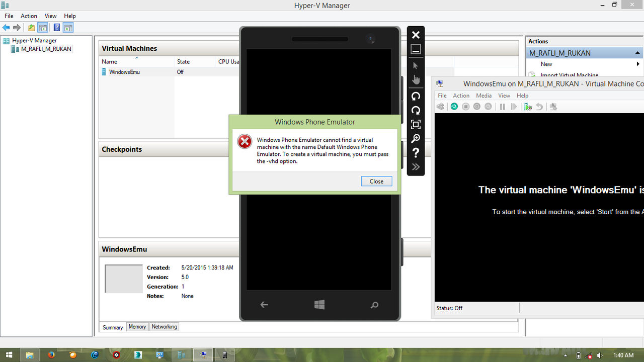The height and width of the screenshot is (362, 644).
Task: Open Windows Start button on taskbar
Action: pos(9,355)
